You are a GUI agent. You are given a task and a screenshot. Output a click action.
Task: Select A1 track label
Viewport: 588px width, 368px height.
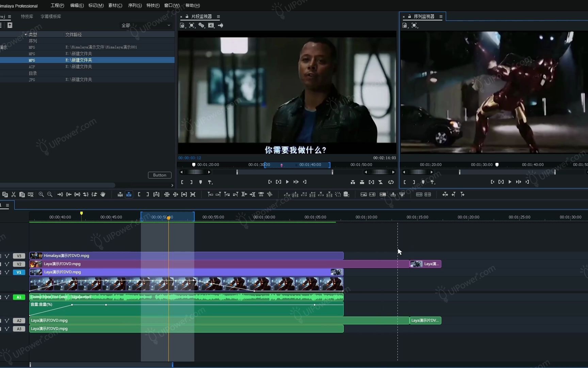tap(19, 297)
